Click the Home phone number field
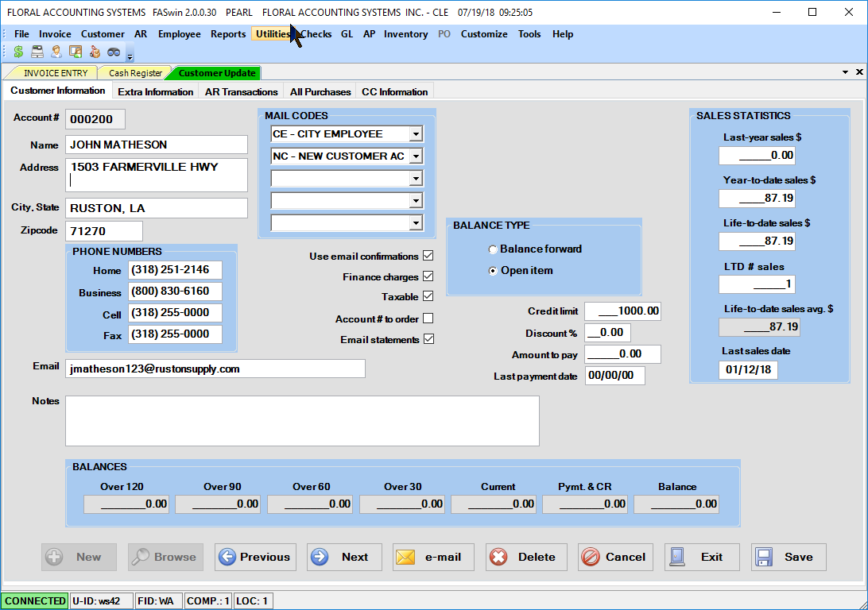 click(175, 270)
